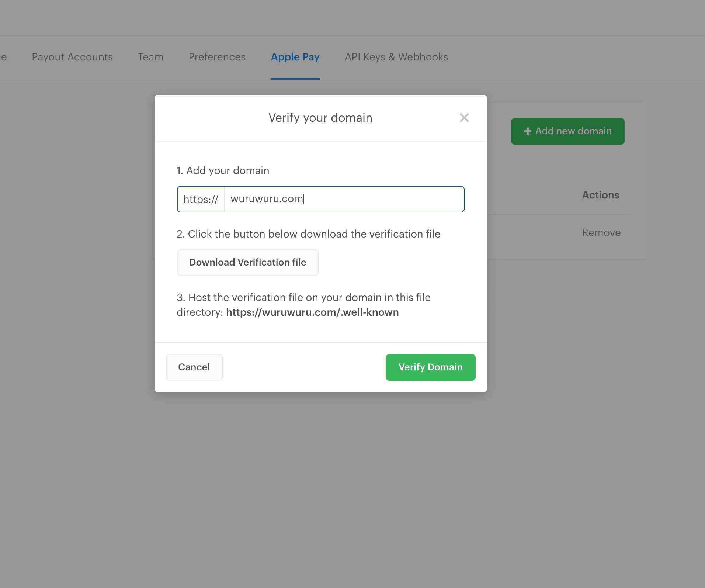The image size is (705, 588).
Task: Click the Actions column header
Action: pyautogui.click(x=600, y=195)
